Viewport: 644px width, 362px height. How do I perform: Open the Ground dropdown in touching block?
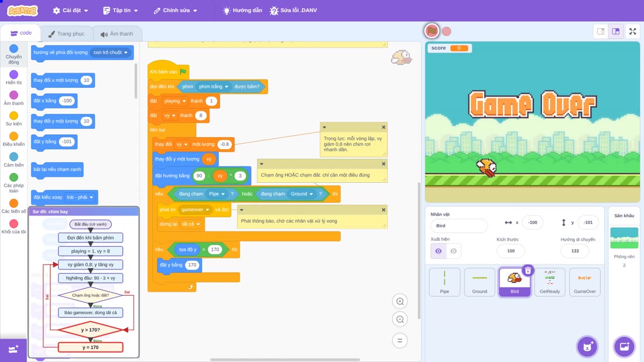(302, 194)
